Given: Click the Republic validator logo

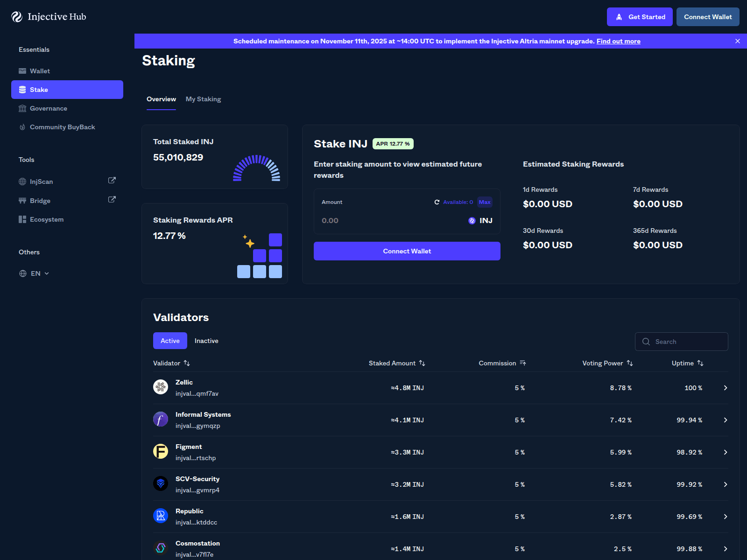Looking at the screenshot, I should pos(161,516).
